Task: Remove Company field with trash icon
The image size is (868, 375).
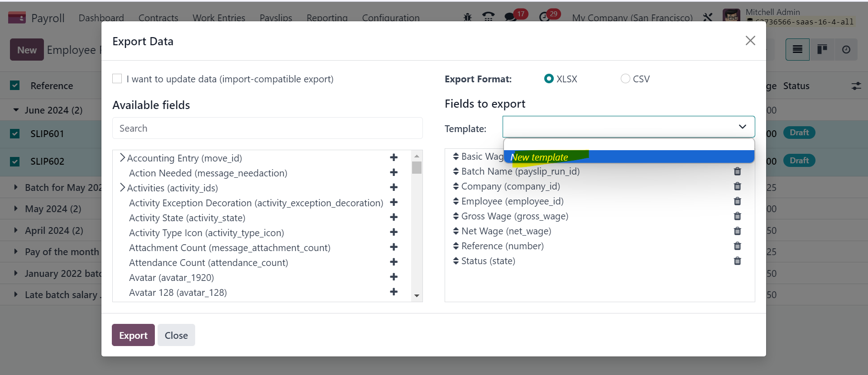Action: pyautogui.click(x=738, y=186)
